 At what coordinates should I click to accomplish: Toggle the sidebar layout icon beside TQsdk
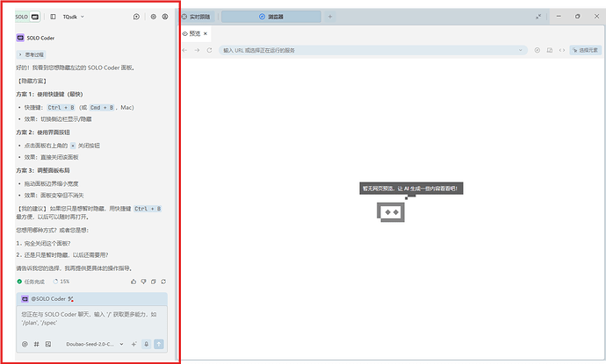tap(53, 17)
